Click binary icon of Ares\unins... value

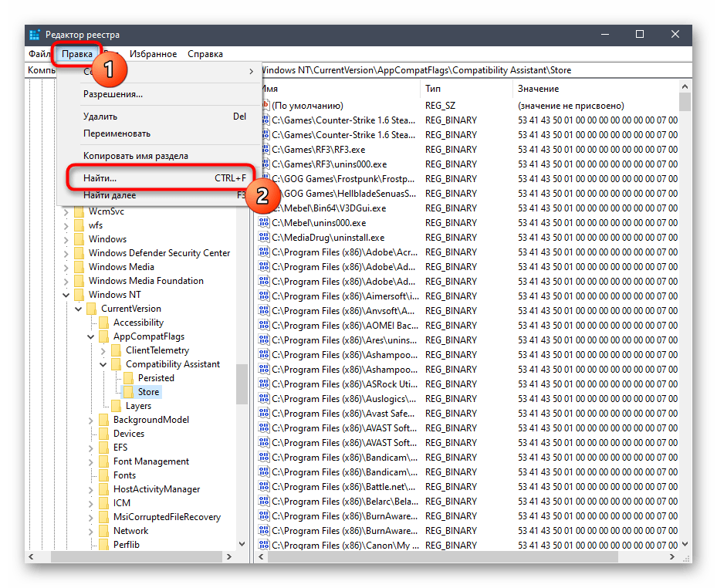point(264,340)
